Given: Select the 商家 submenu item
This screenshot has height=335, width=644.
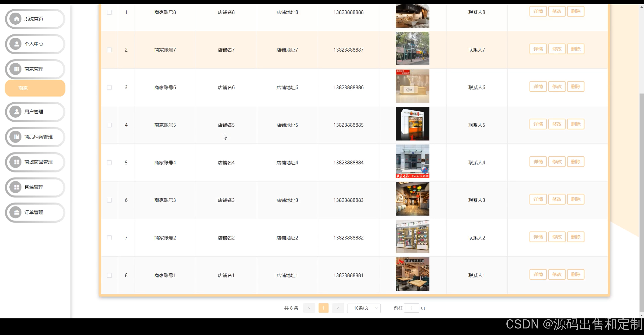Looking at the screenshot, I should coord(35,88).
